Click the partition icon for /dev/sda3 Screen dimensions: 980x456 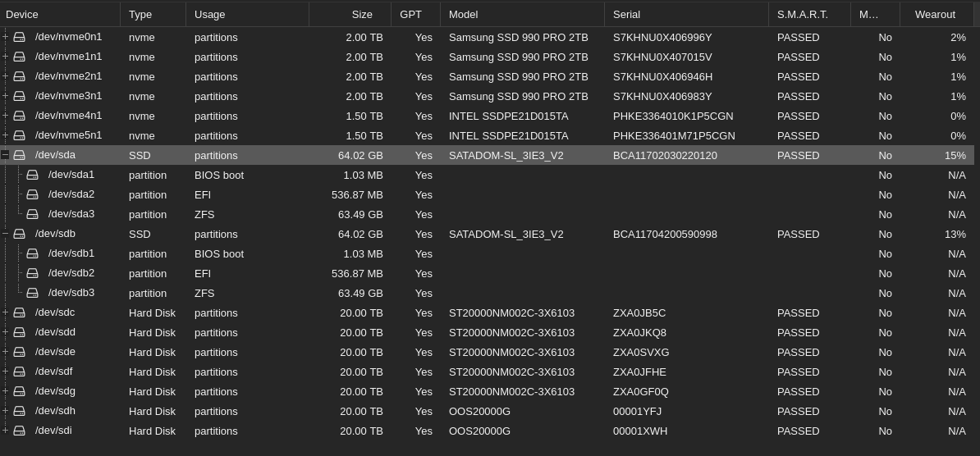click(33, 214)
